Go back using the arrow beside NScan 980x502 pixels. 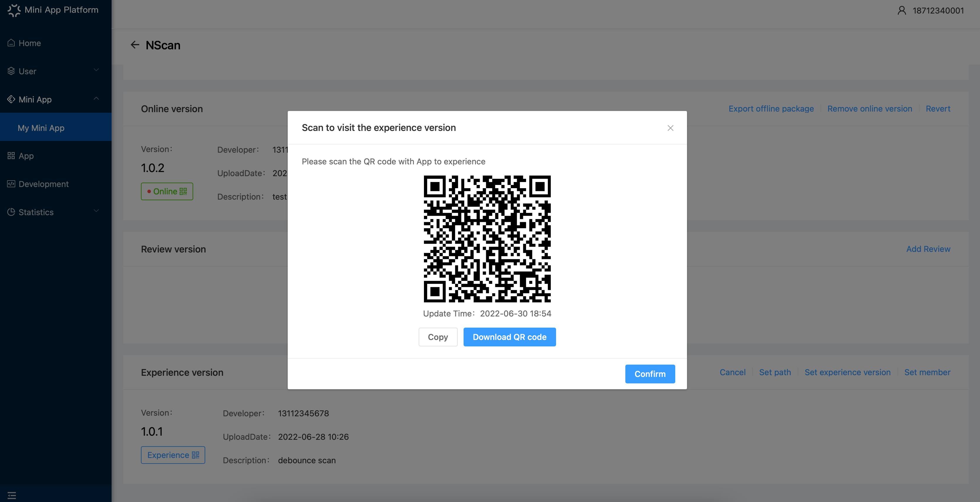[135, 45]
